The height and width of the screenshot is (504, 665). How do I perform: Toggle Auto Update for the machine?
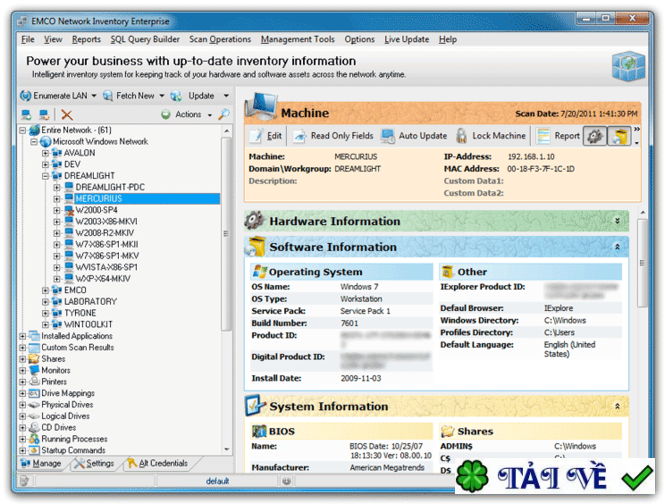(414, 136)
